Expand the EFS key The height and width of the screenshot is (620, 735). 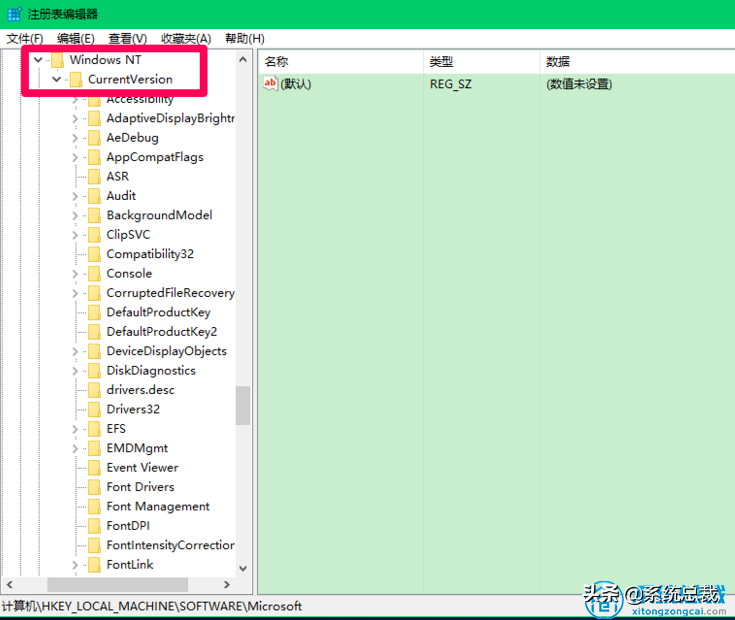click(x=75, y=429)
